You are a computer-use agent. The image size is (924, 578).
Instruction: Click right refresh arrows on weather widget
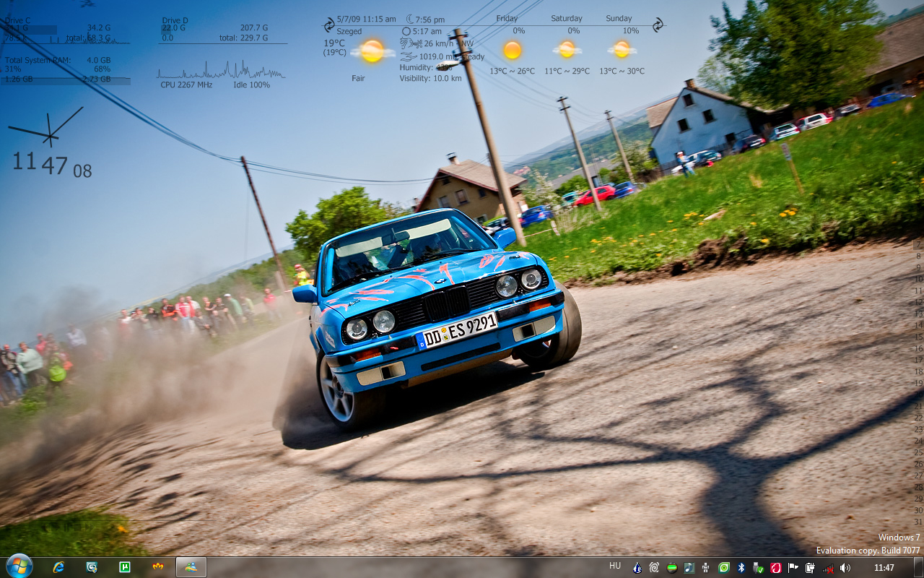658,25
